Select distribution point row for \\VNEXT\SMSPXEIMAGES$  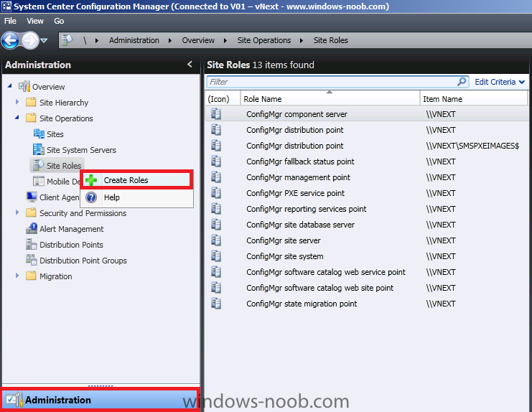pos(366,146)
